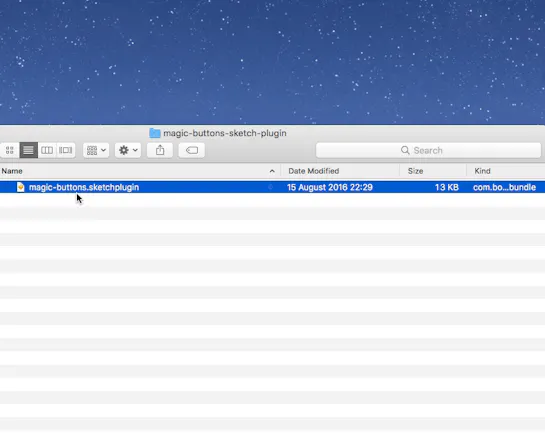Switch Finder to column view
Viewport: 545px width, 440px height.
tap(47, 150)
